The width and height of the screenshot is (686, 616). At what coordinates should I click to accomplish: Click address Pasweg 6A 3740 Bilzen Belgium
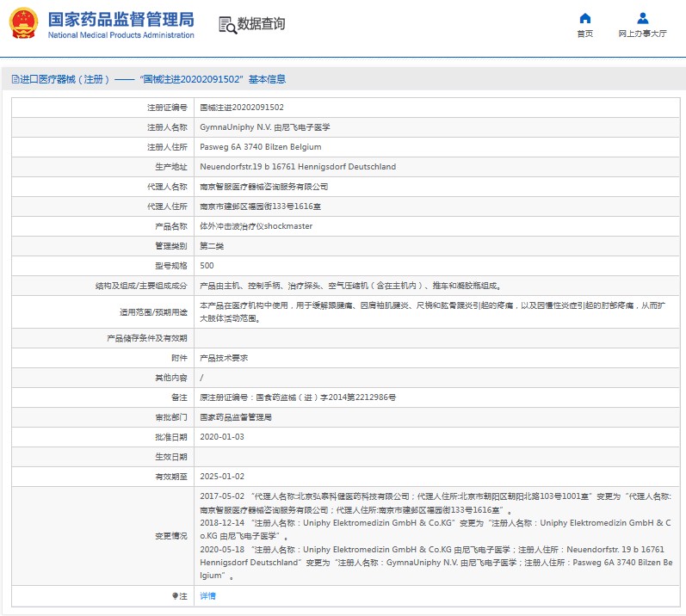(x=260, y=147)
